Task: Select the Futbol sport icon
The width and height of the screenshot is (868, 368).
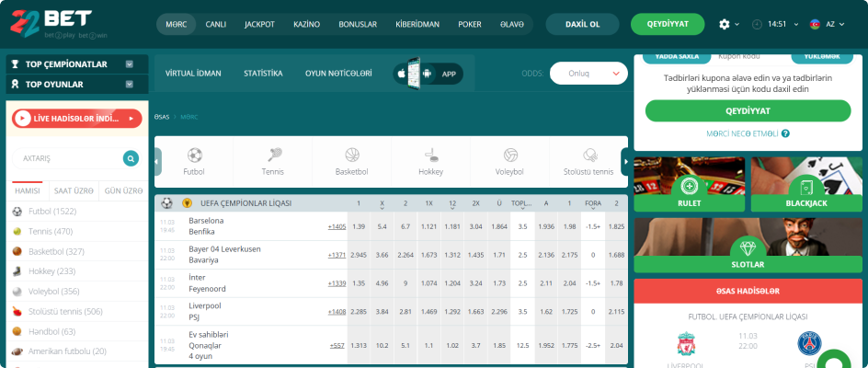Action: (x=194, y=155)
